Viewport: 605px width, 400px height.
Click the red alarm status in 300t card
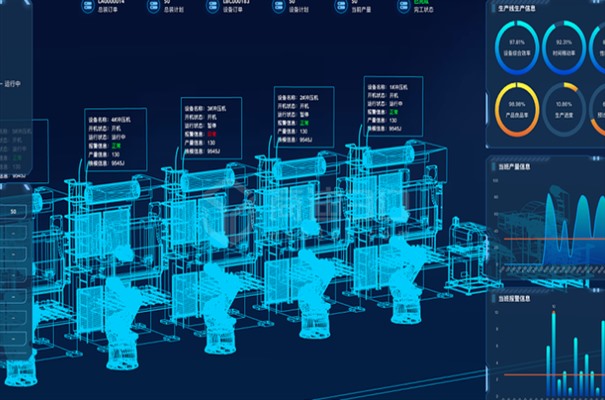[211, 134]
